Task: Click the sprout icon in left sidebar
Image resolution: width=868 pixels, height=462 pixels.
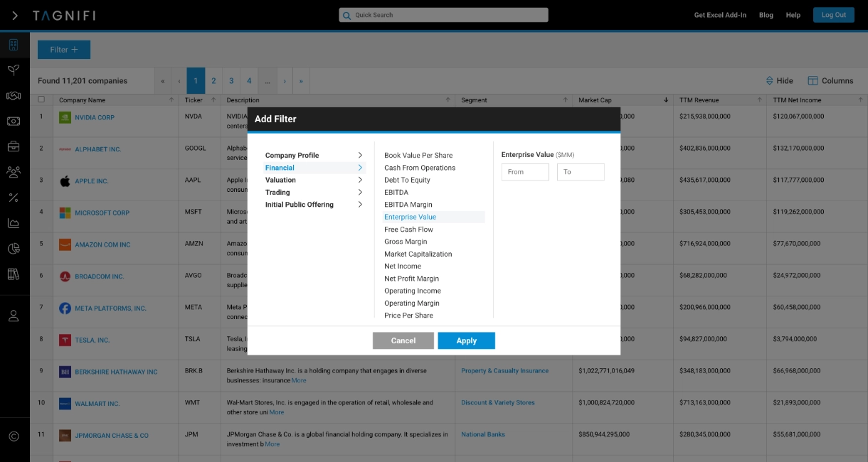Action: (14, 70)
